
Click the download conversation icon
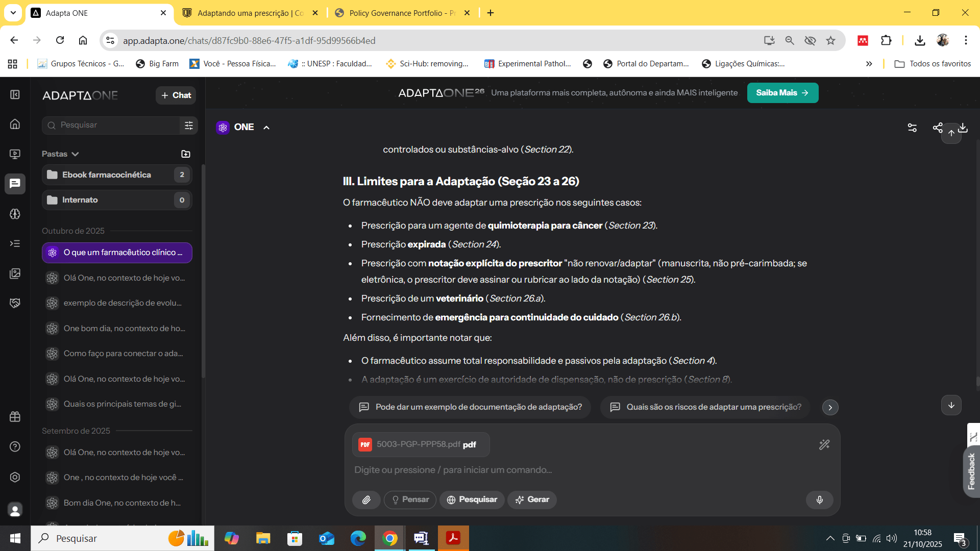click(x=963, y=128)
